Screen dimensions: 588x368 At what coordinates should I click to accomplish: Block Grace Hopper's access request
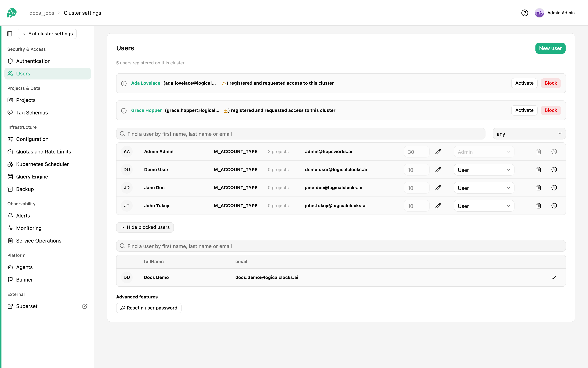[x=551, y=110]
